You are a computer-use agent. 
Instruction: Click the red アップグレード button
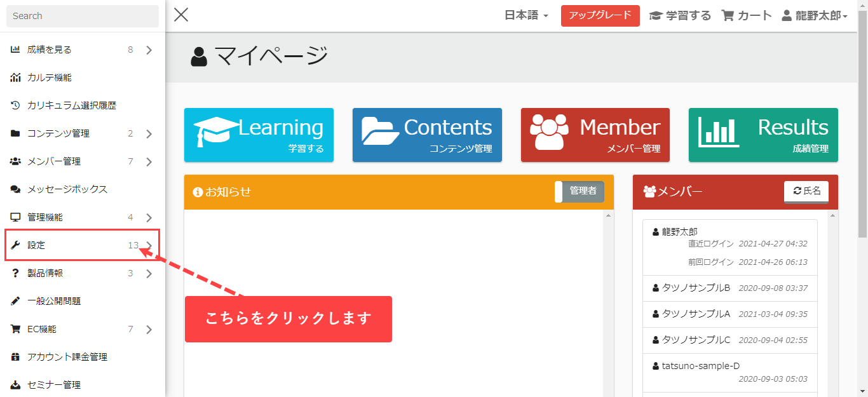pos(600,16)
